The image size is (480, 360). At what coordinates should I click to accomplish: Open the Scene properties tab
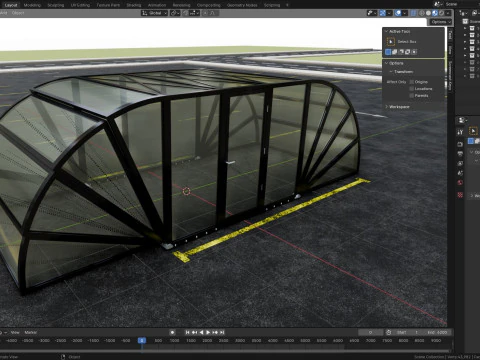tap(460, 173)
